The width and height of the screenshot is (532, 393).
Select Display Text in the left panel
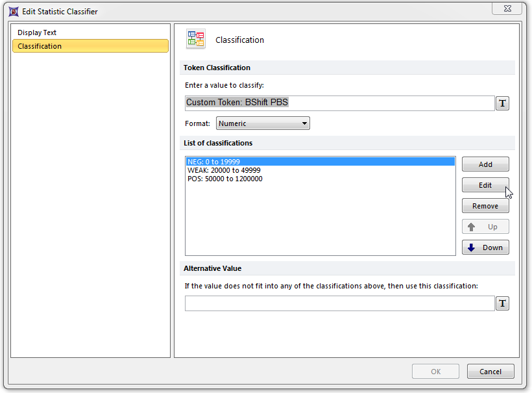pyautogui.click(x=37, y=32)
